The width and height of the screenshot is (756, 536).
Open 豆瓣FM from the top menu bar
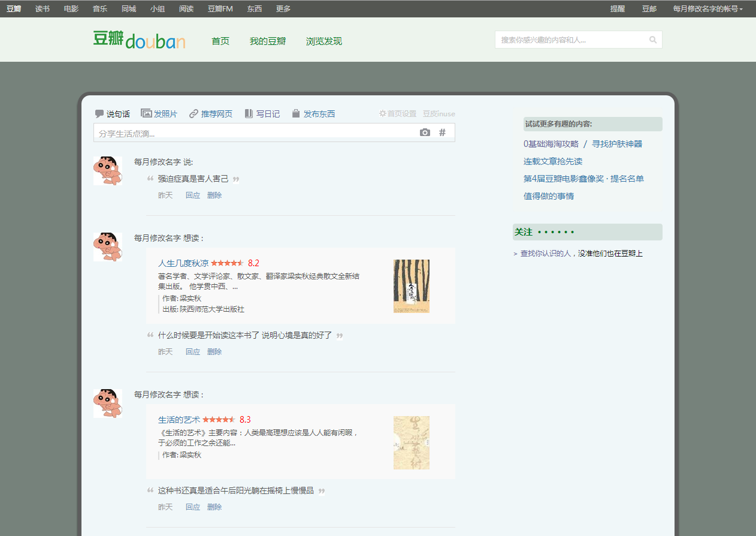220,8
